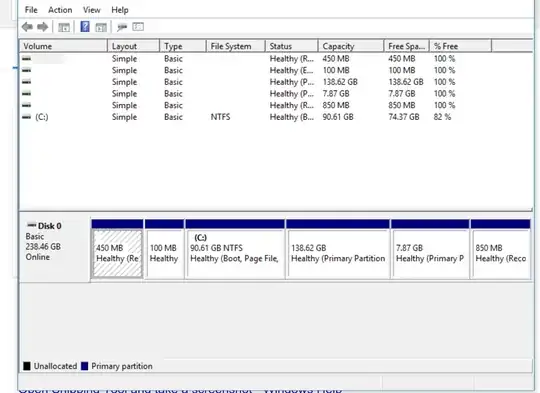
Task: Click the Show/Hide Action Pane icon
Action: [101, 27]
